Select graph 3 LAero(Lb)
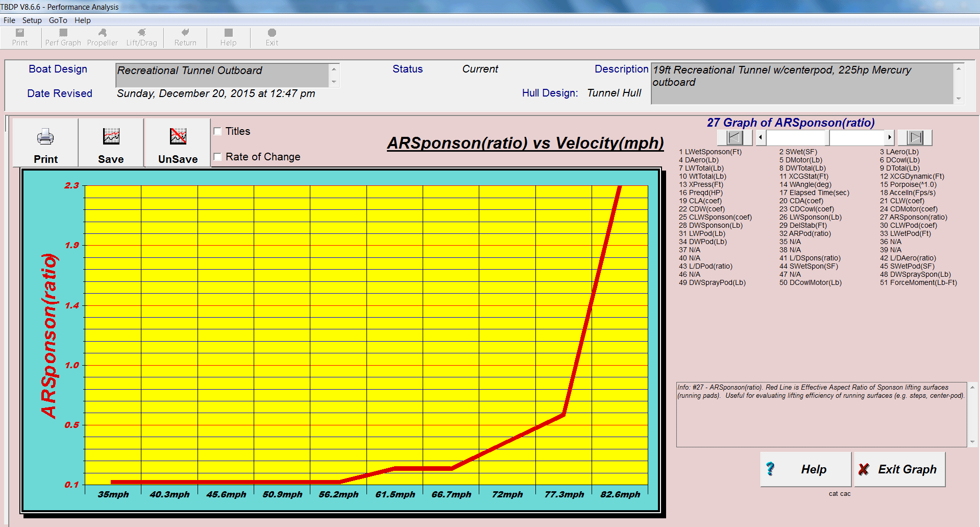The image size is (980, 527). coord(899,152)
